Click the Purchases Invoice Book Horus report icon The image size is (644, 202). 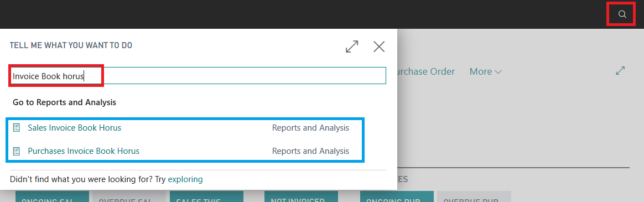point(17,151)
